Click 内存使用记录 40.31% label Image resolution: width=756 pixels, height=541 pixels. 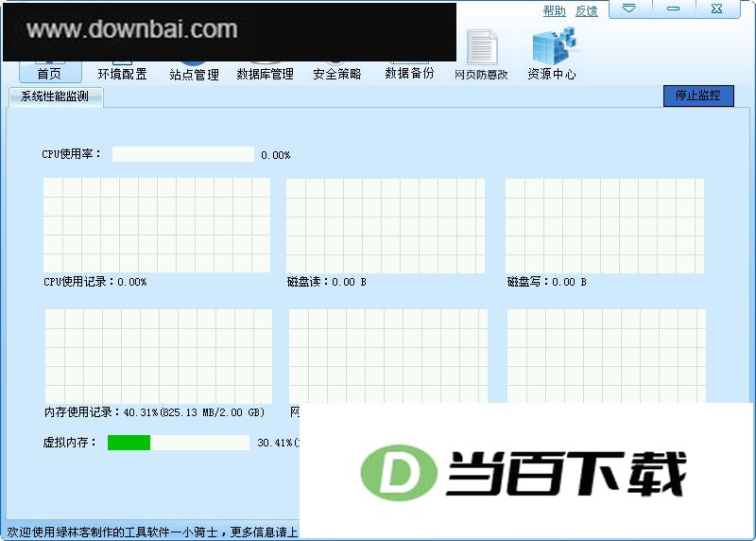pos(154,412)
